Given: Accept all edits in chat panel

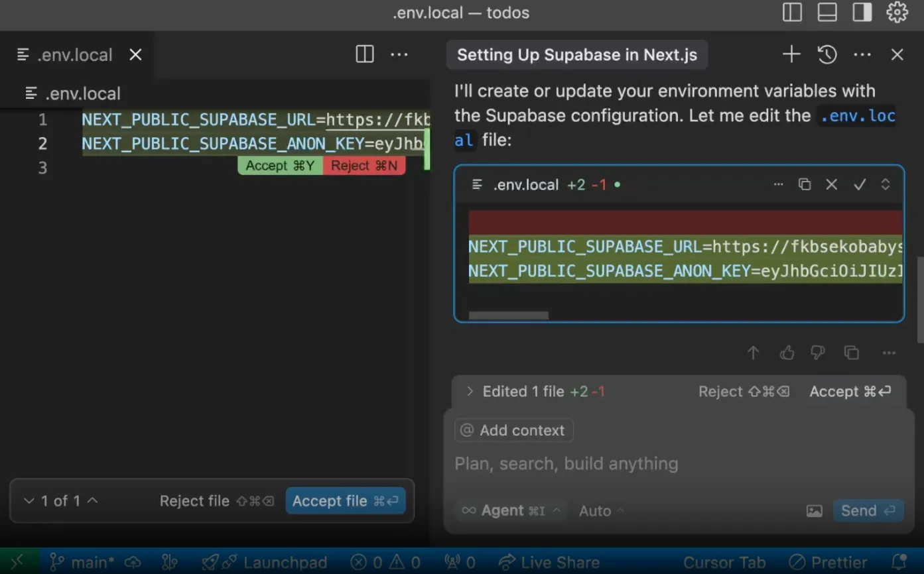Looking at the screenshot, I should click(x=850, y=392).
